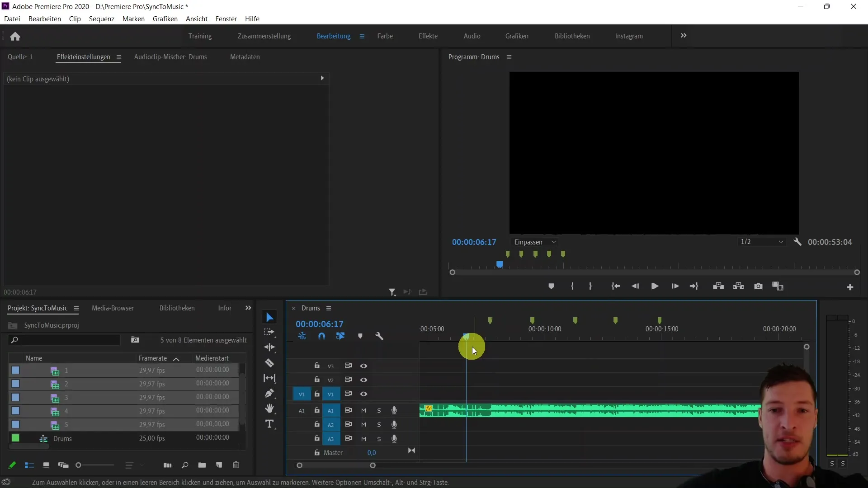Select the Razor tool
868x488 pixels.
pyautogui.click(x=269, y=363)
